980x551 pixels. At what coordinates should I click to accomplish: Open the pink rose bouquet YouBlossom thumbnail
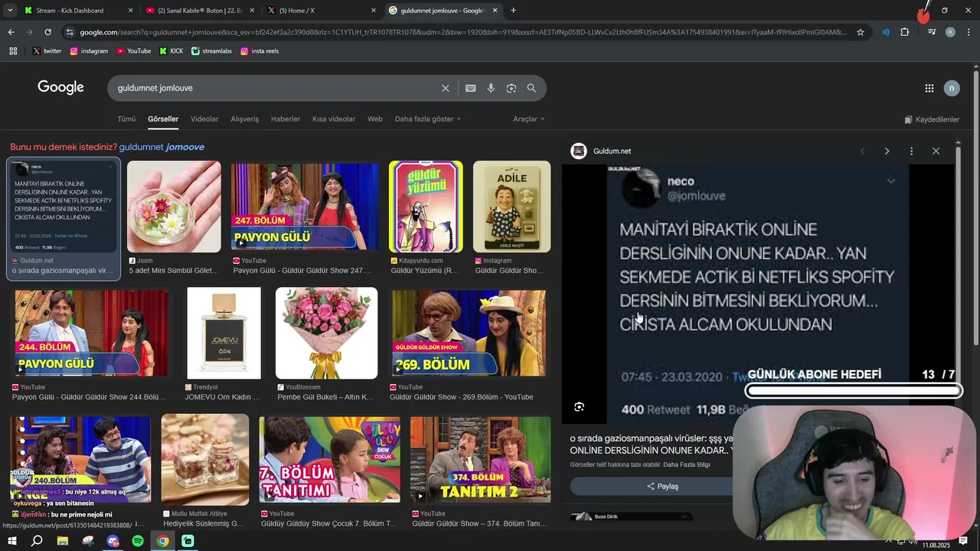click(326, 333)
